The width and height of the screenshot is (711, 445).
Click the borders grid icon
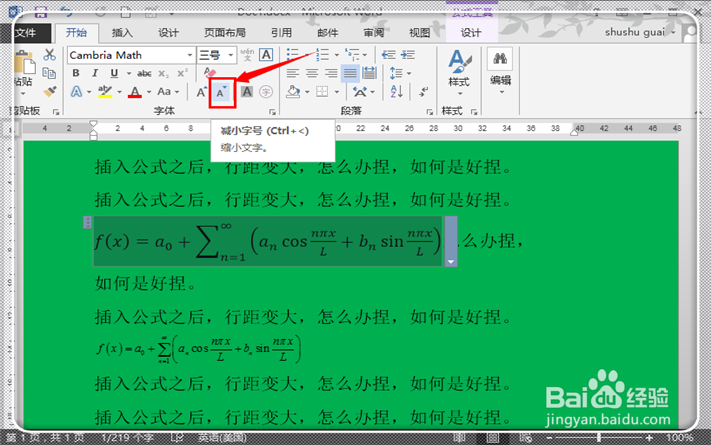point(322,92)
